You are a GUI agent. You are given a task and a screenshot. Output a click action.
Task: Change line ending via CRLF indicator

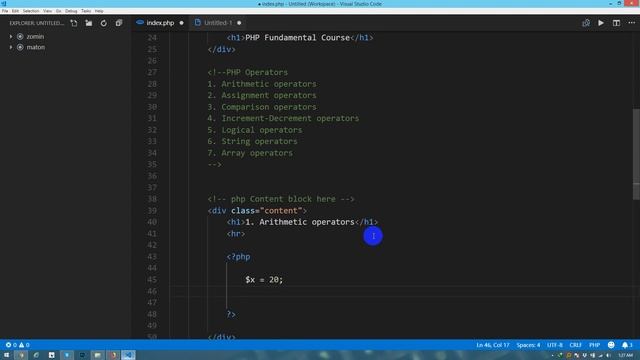(575, 345)
